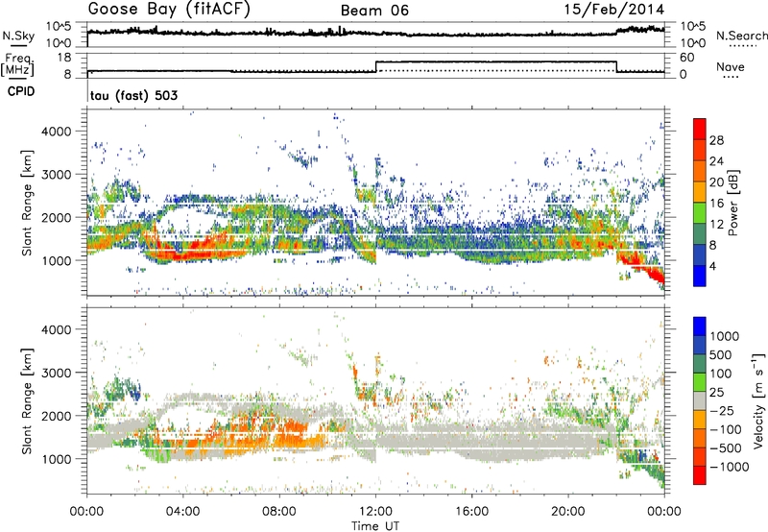Viewport: 768px width, 532px height.
Task: Click the frequency step-up line at 12:00
Action: [x=376, y=66]
